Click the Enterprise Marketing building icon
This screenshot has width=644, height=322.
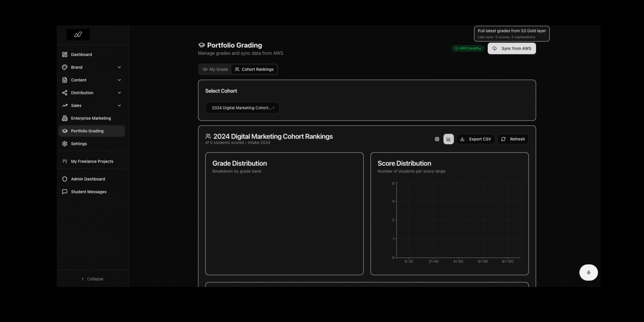pos(65,118)
